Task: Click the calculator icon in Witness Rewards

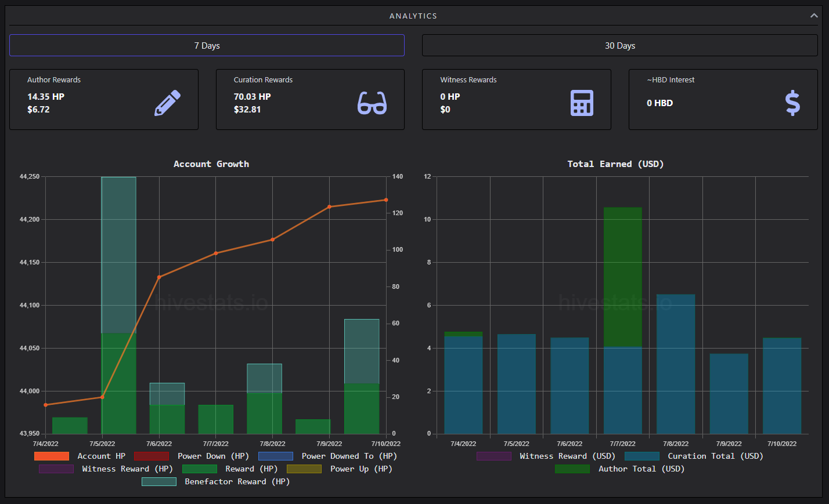Action: click(582, 103)
